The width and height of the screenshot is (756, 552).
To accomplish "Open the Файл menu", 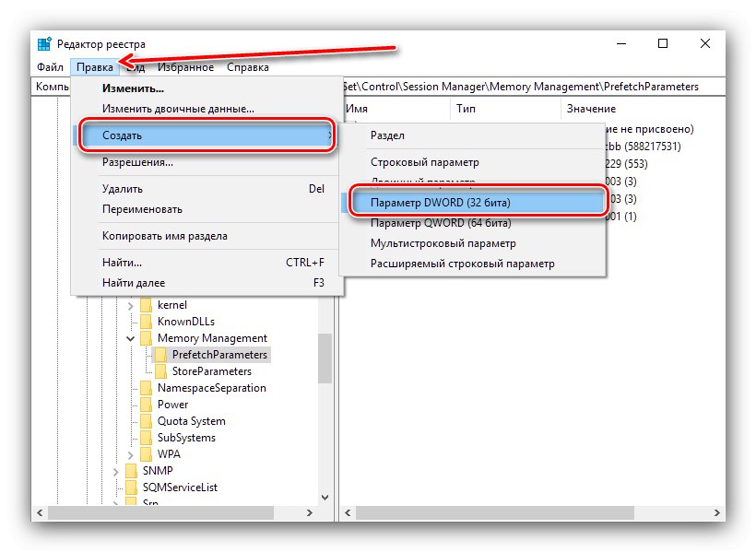I will (x=50, y=67).
